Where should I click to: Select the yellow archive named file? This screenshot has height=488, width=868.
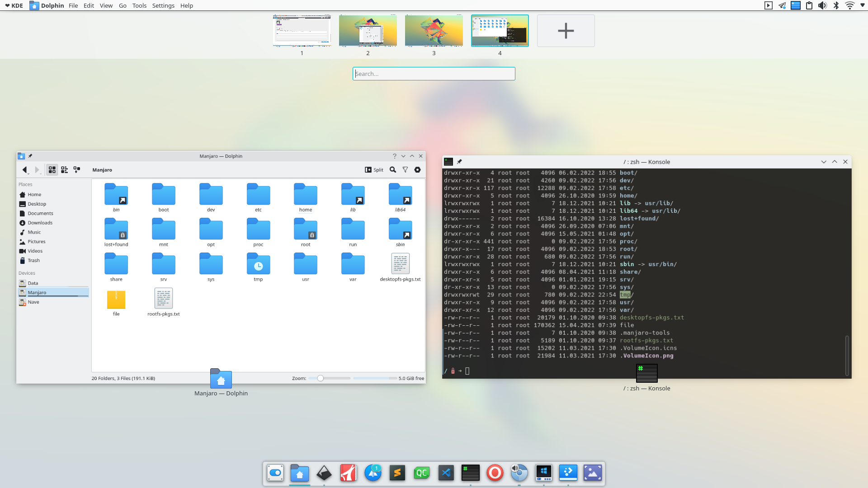116,302
